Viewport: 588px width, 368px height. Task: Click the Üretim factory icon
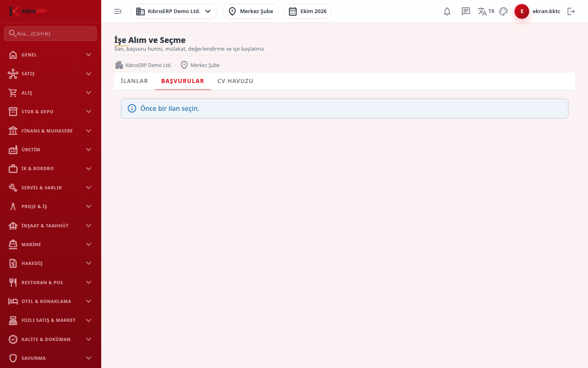click(x=13, y=150)
